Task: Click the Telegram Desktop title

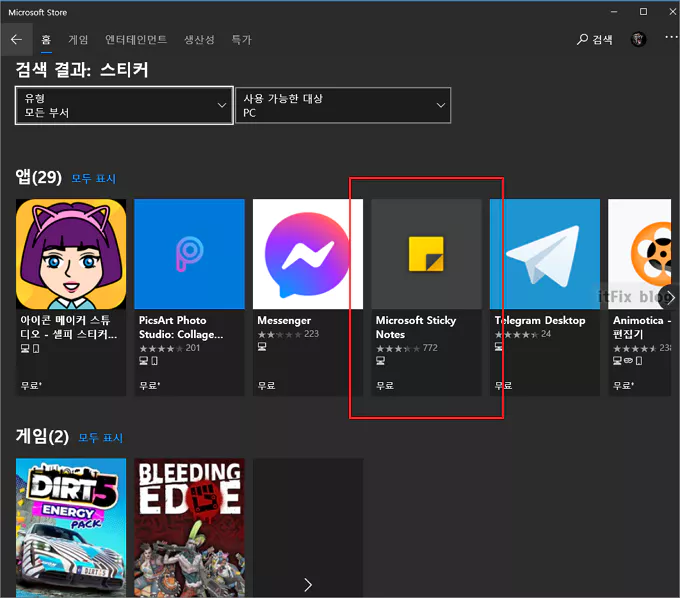Action: [x=540, y=320]
